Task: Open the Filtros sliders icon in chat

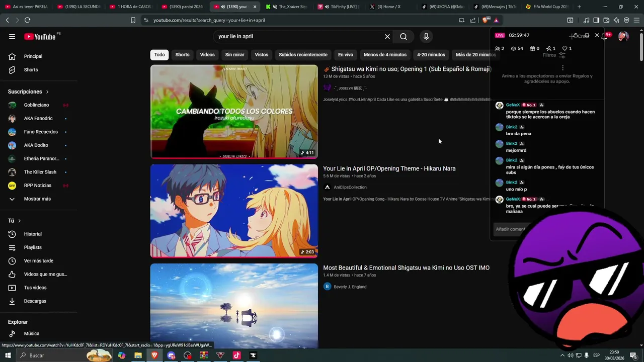Action: pyautogui.click(x=562, y=55)
